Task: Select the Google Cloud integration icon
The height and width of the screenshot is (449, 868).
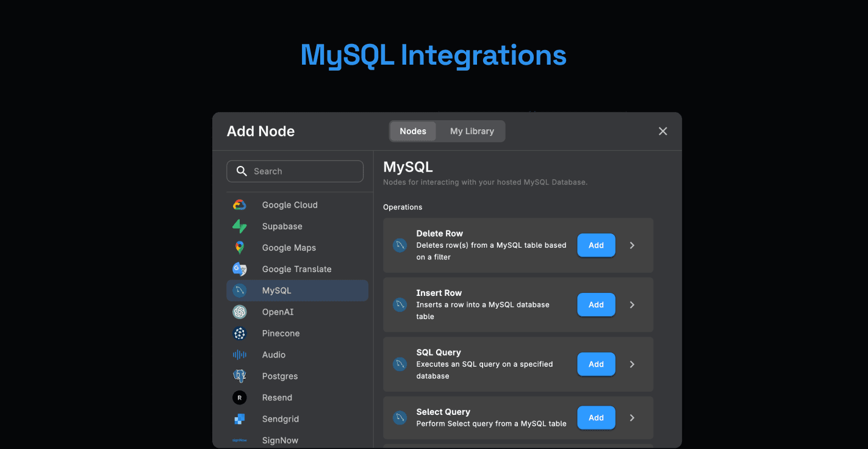Action: (x=240, y=205)
